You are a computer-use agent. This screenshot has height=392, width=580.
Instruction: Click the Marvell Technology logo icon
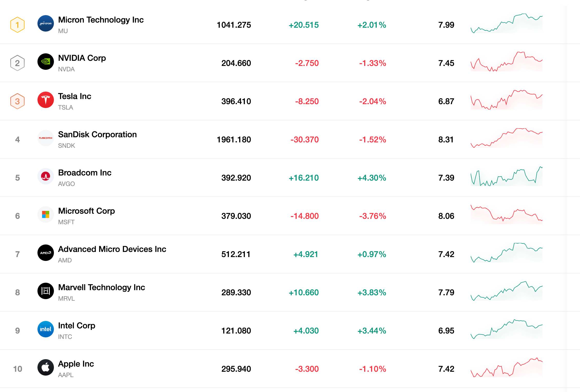[x=46, y=291]
